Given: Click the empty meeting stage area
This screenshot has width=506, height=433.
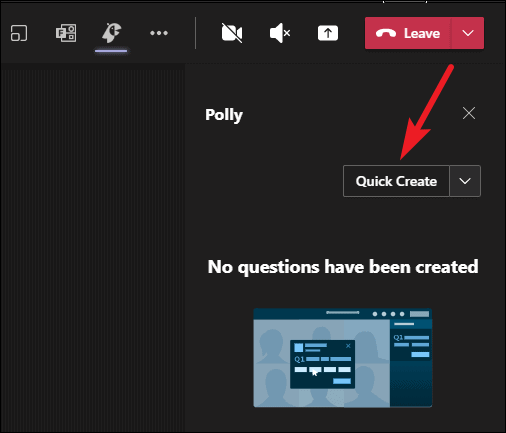Looking at the screenshot, I should tap(92, 248).
